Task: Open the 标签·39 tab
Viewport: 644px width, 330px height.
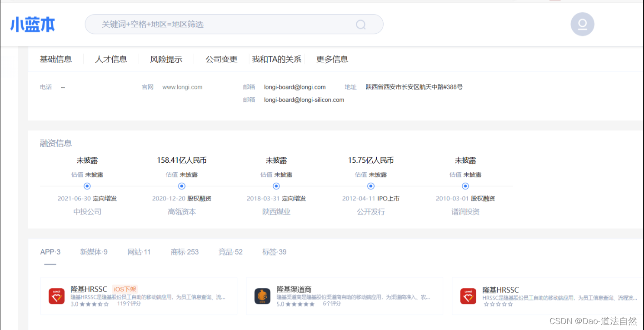Action: (x=275, y=252)
